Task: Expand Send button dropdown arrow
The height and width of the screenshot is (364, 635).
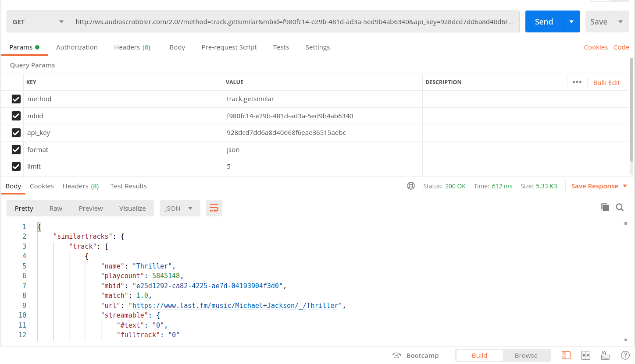Action: coord(571,21)
